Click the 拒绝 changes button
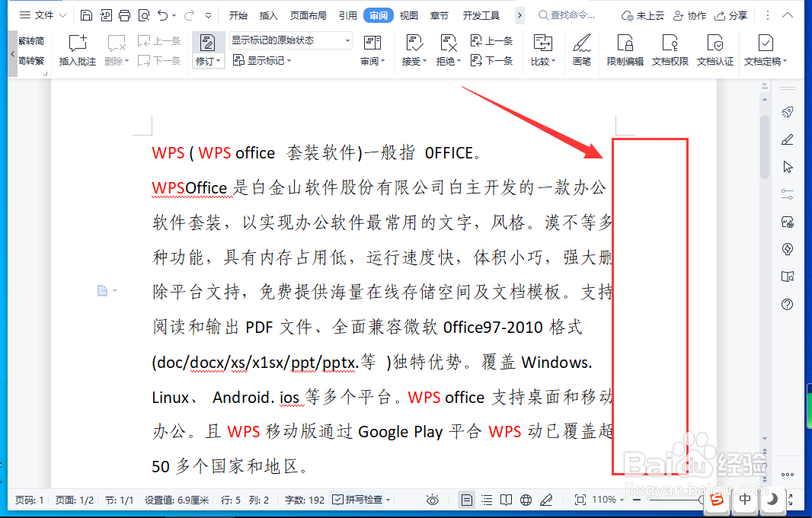The height and width of the screenshot is (518, 812). coord(448,50)
